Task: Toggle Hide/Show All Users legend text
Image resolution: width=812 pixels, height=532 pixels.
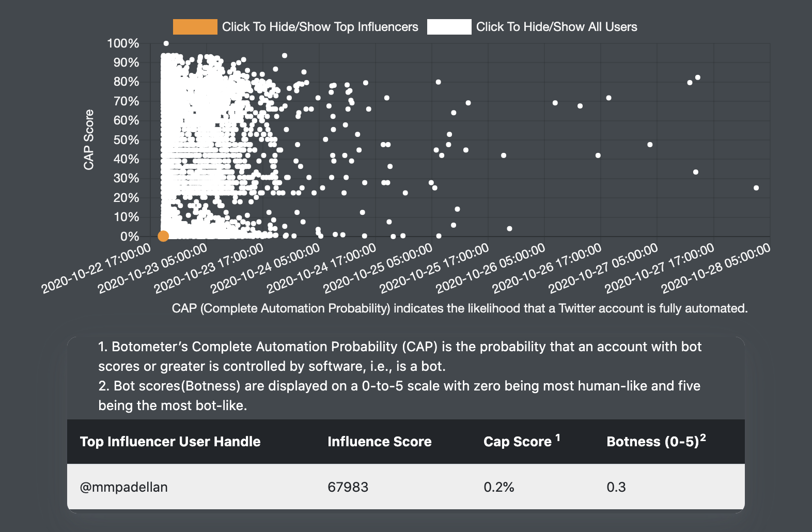Action: [x=556, y=27]
